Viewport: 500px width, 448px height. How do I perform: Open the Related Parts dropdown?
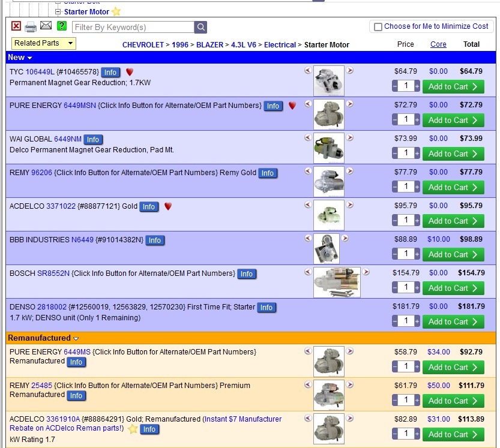[x=44, y=43]
